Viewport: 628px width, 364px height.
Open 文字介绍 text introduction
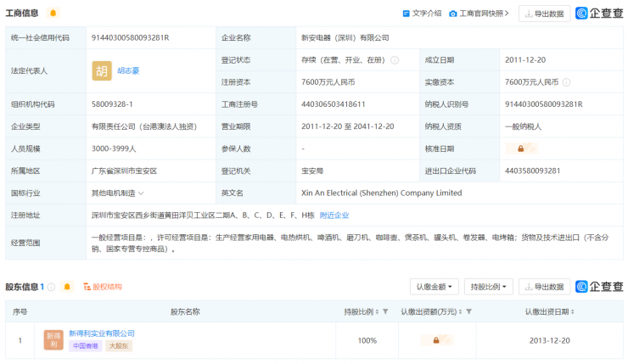[x=422, y=14]
